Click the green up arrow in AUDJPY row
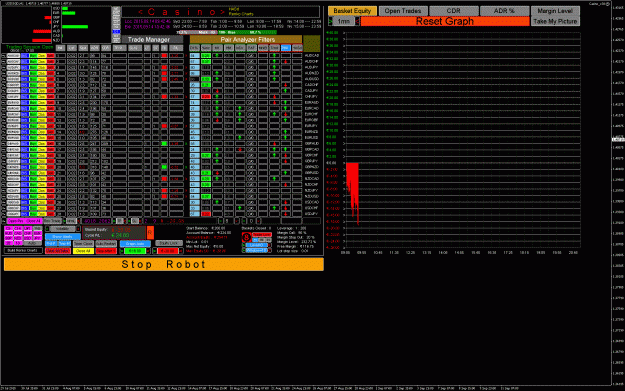 point(274,67)
